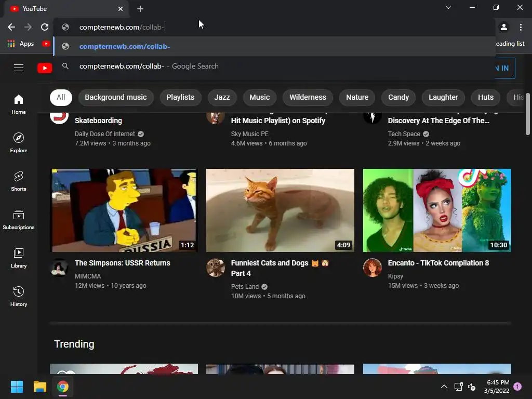This screenshot has width=532, height=399.
Task: Open the Pets Land channel name link
Action: [245, 287]
